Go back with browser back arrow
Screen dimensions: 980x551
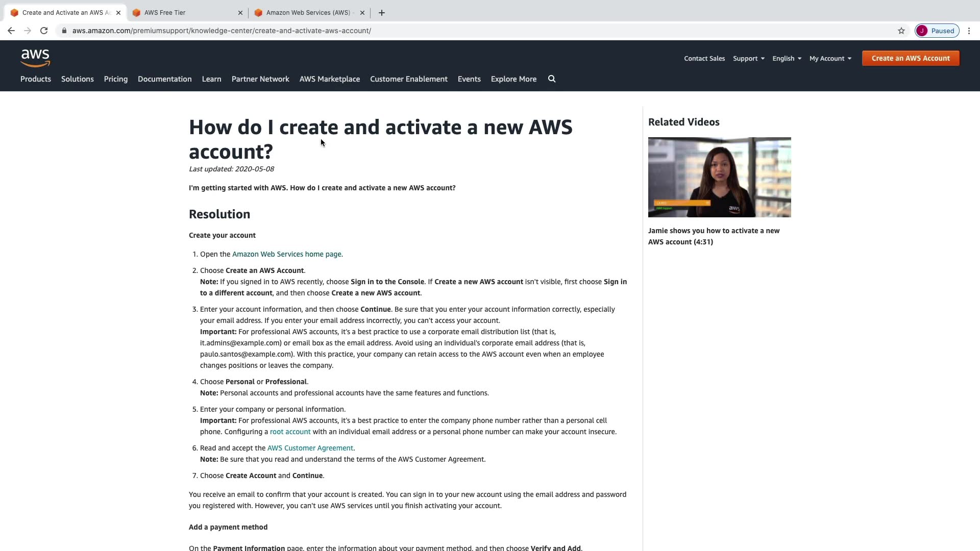[x=11, y=31]
